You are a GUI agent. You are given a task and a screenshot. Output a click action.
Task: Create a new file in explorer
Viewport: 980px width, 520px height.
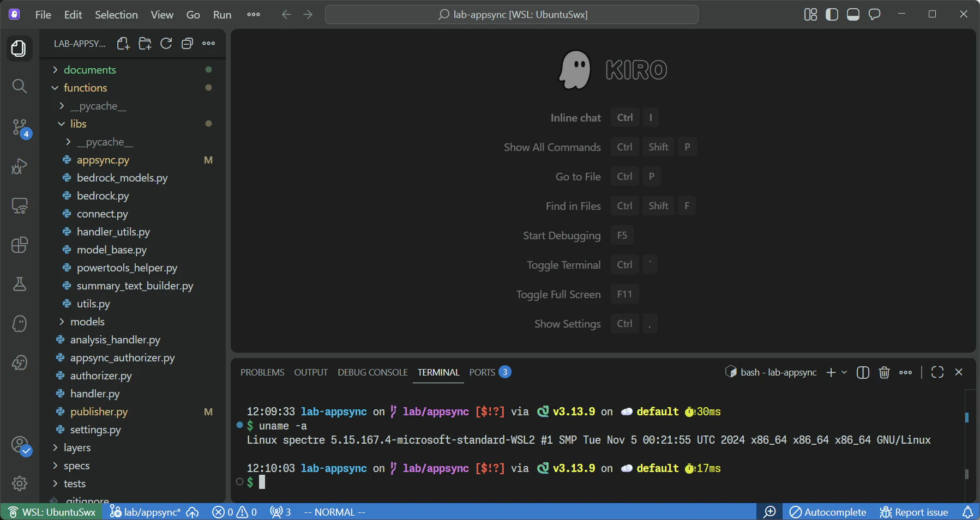pyautogui.click(x=123, y=44)
